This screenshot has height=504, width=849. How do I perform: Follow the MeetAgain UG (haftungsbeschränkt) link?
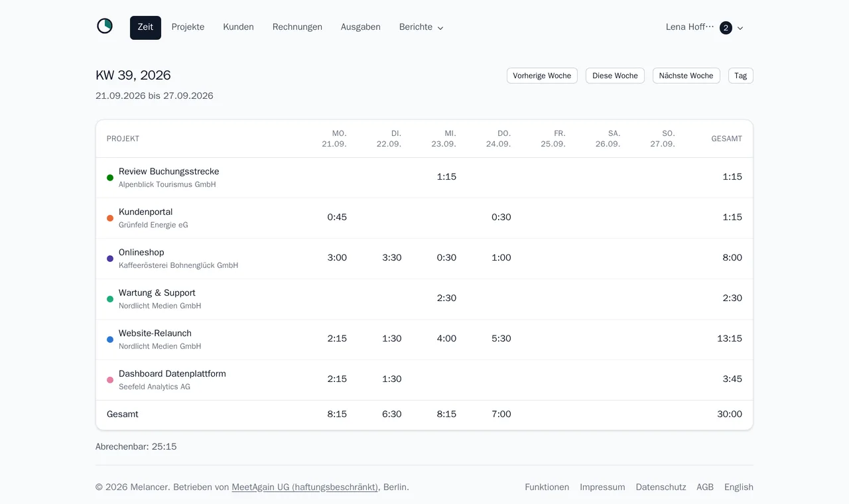point(304,487)
